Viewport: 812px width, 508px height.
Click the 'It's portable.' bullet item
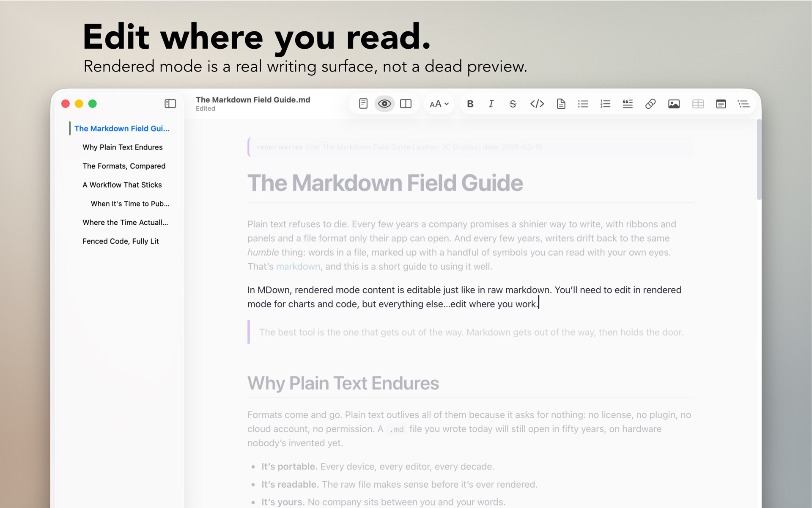coord(378,467)
